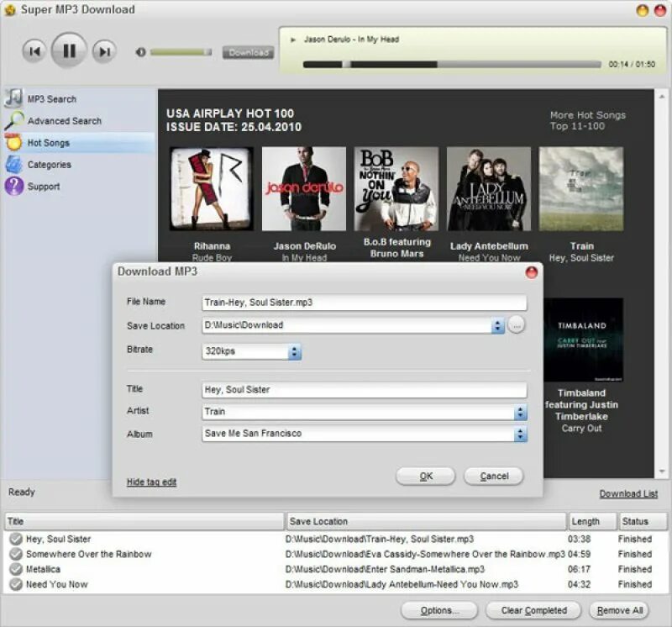The width and height of the screenshot is (672, 627).
Task: Edit the Title tag field
Action: [365, 390]
